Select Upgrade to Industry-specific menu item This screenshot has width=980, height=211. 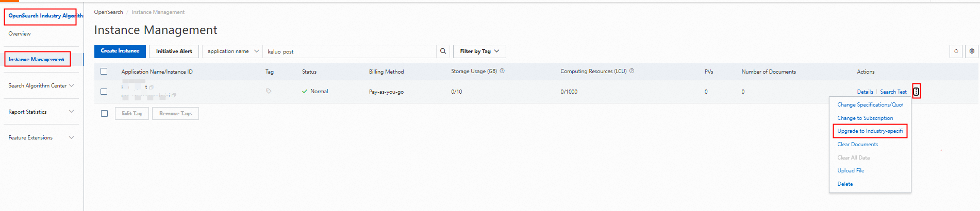[870, 131]
